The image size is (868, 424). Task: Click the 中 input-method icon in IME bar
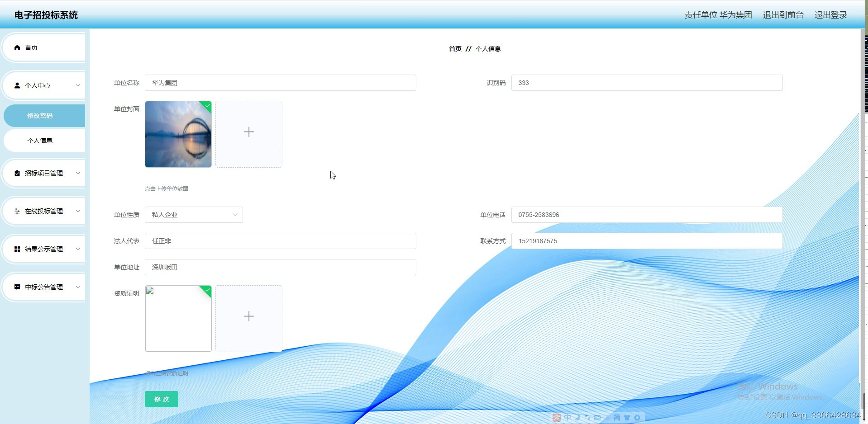(568, 418)
